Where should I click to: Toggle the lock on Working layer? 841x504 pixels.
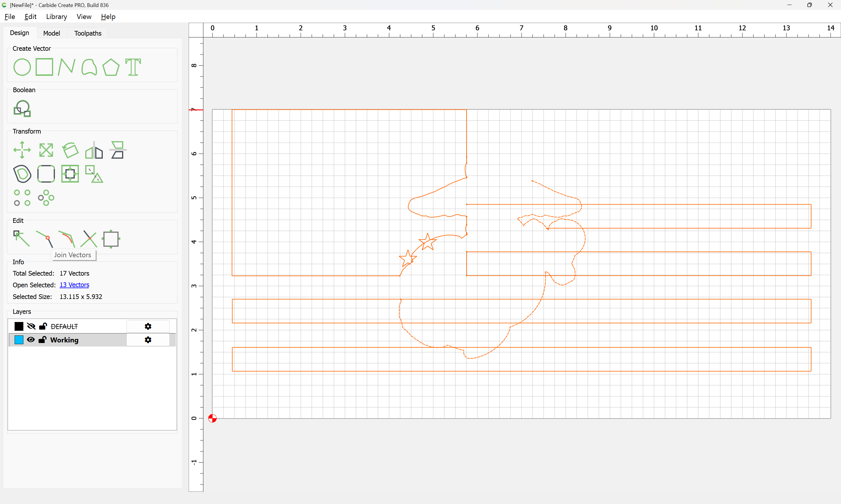43,339
